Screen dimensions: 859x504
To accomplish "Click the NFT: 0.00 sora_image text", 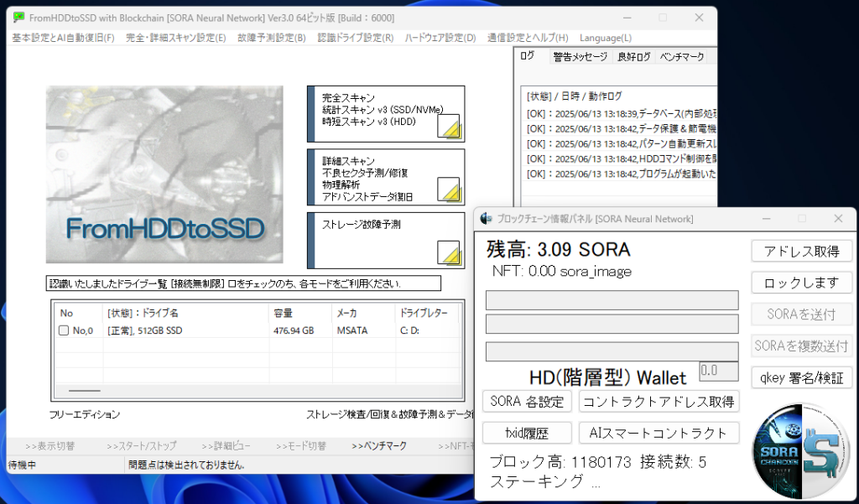I will pos(561,271).
